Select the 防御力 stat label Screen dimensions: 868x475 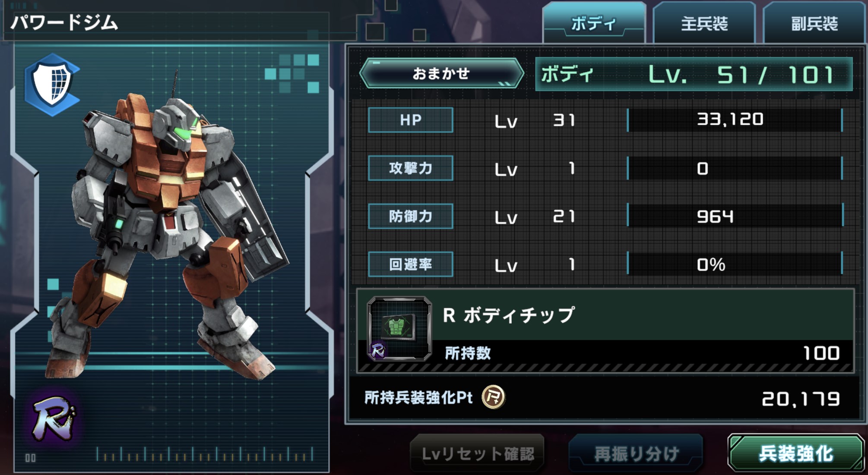click(x=411, y=216)
